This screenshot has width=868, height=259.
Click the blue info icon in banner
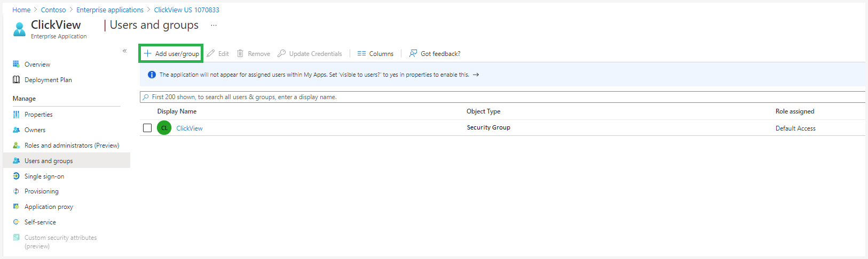152,75
